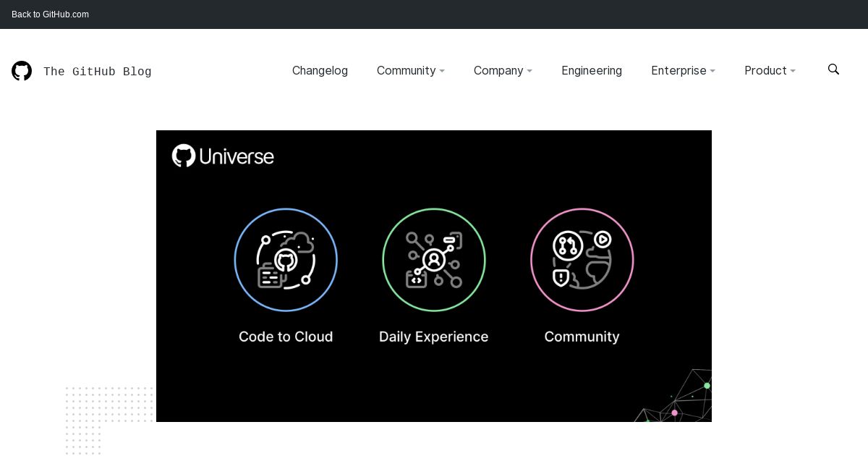Click the "Daily Experience" label text
This screenshot has width=868, height=456.
click(434, 337)
